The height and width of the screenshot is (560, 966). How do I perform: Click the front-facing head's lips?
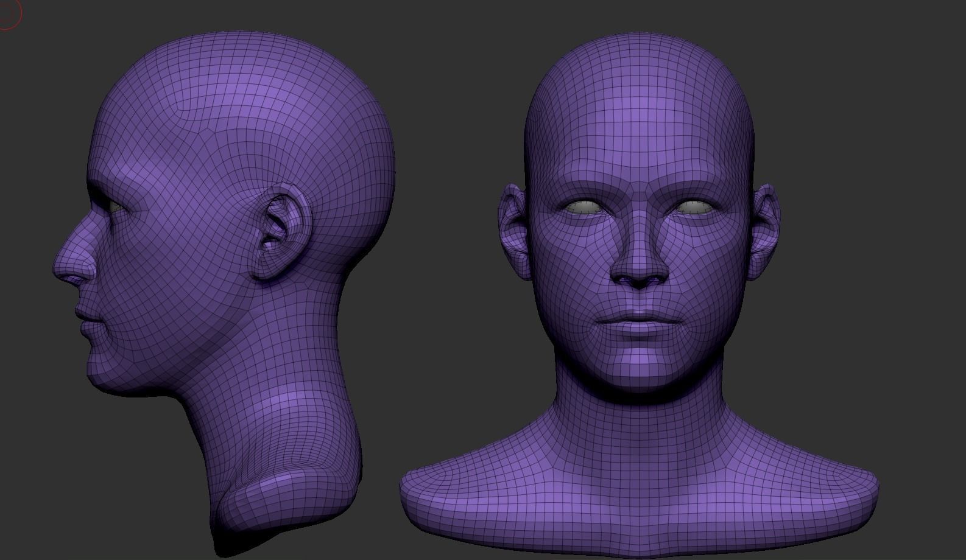tap(639, 320)
